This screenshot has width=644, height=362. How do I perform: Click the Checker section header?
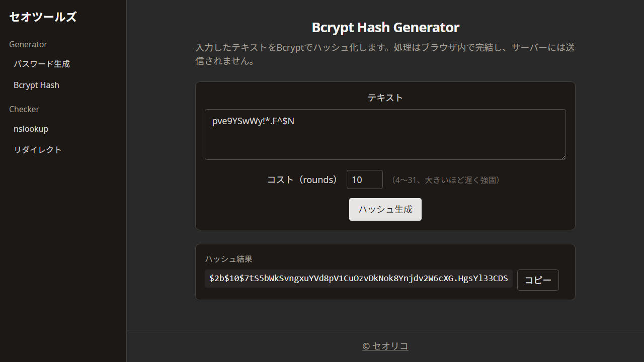pyautogui.click(x=24, y=109)
